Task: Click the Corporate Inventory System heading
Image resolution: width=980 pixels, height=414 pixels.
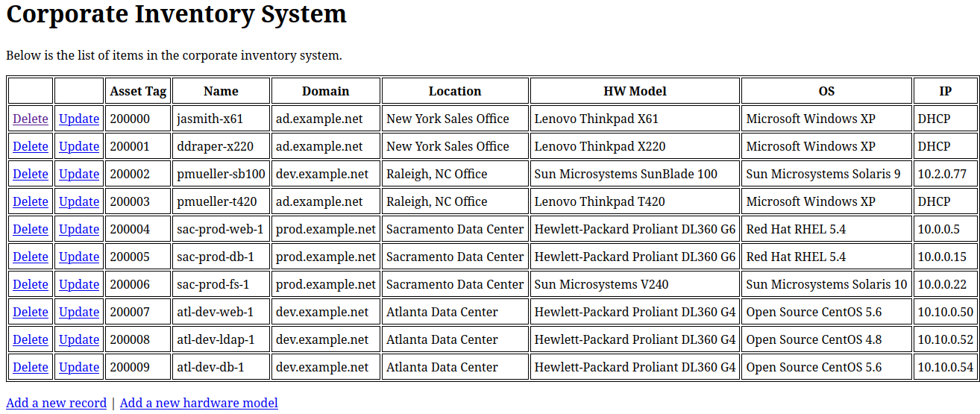Action: click(177, 13)
